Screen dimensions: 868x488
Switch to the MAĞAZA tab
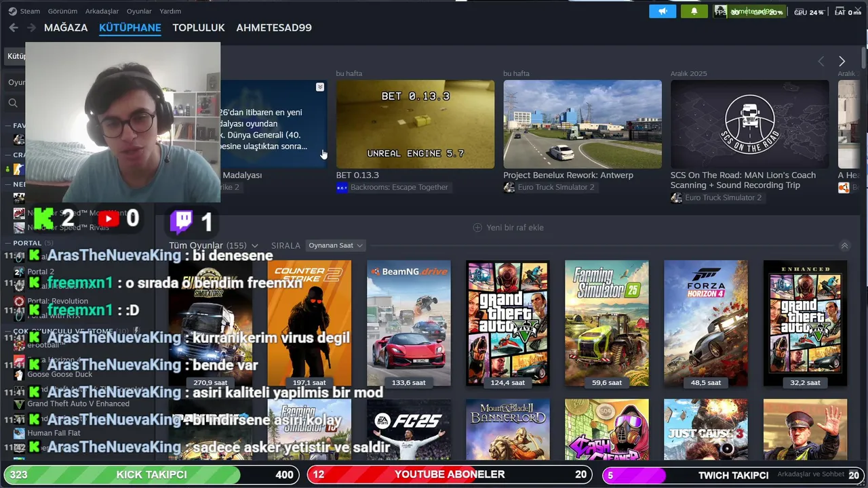pyautogui.click(x=66, y=28)
